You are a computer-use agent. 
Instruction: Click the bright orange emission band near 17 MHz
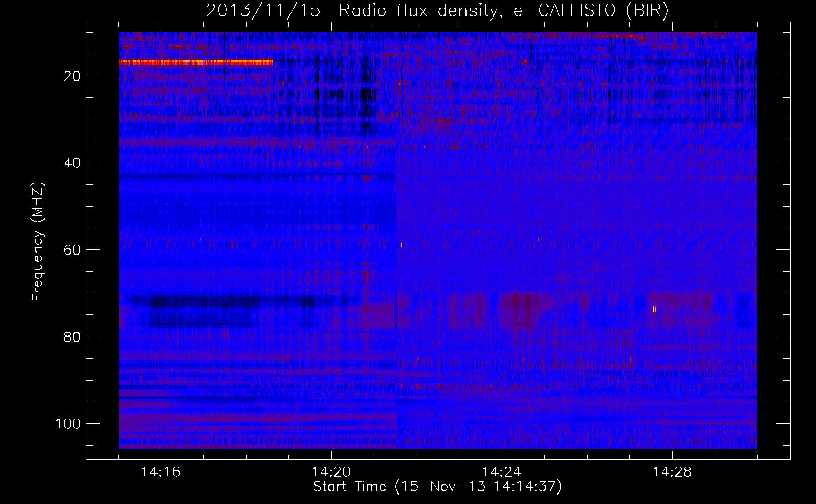tap(196, 62)
